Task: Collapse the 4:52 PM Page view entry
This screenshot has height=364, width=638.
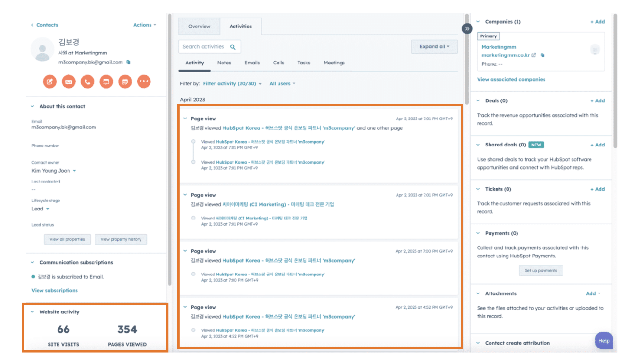Action: 185,307
